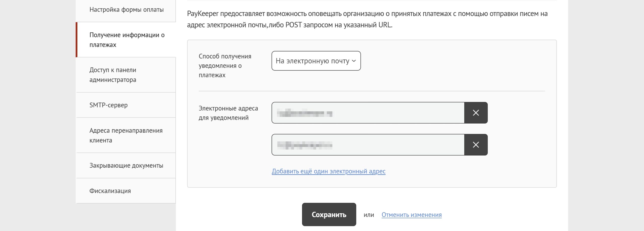Focus the first email address input field
The height and width of the screenshot is (231, 644).
click(368, 113)
